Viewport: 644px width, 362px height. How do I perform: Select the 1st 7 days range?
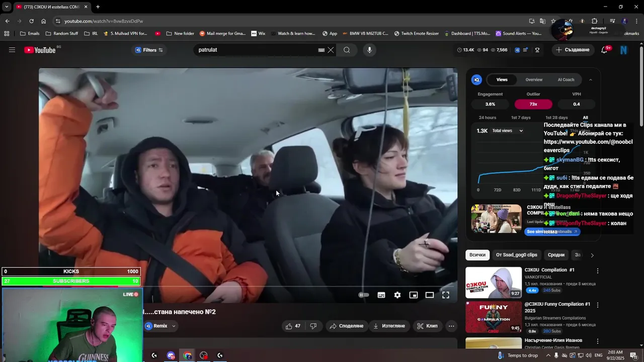[x=521, y=118]
